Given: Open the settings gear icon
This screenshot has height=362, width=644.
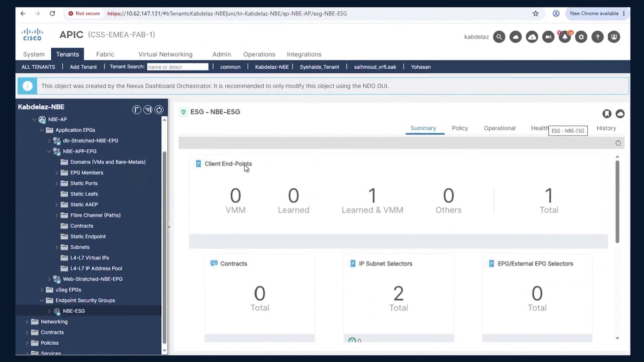Looking at the screenshot, I should point(581,37).
